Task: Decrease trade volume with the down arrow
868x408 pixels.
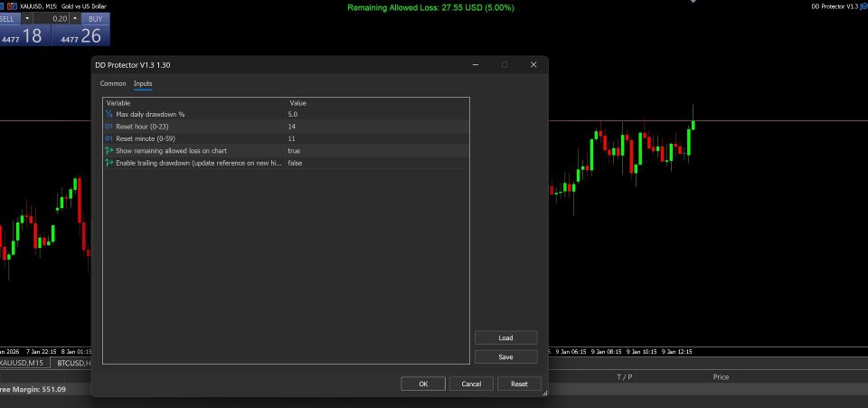Action: pos(26,19)
